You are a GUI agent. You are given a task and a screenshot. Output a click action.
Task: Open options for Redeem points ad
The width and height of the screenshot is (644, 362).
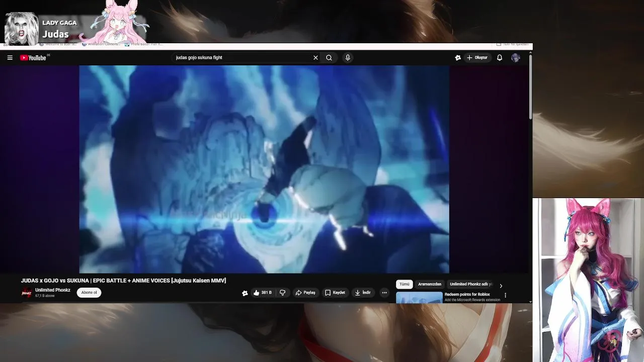(506, 295)
